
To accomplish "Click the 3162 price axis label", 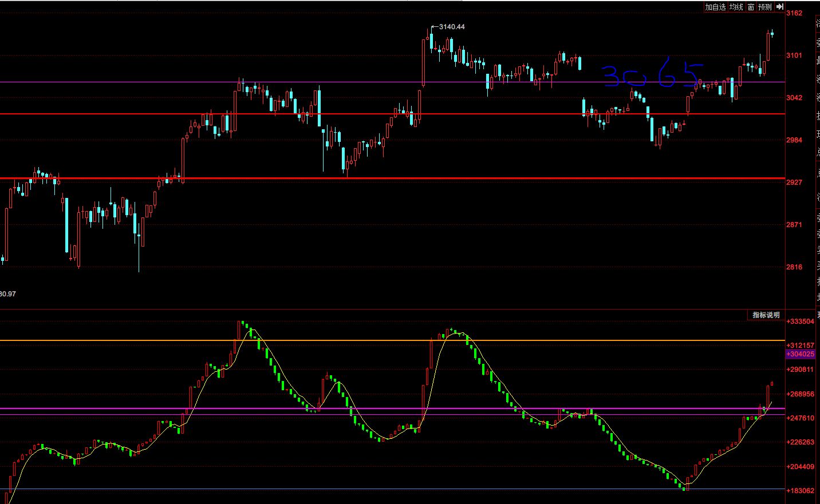I will point(794,13).
